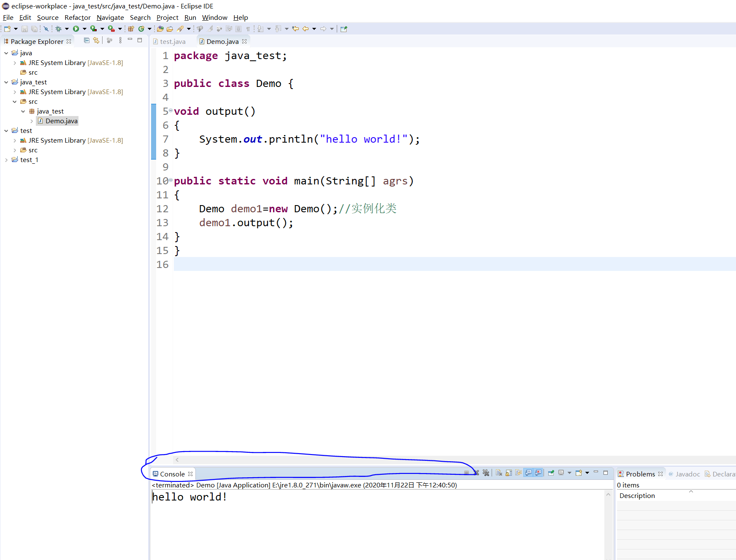Click the Coverage run icon
Viewport: 736px width, 560px height.
point(93,29)
